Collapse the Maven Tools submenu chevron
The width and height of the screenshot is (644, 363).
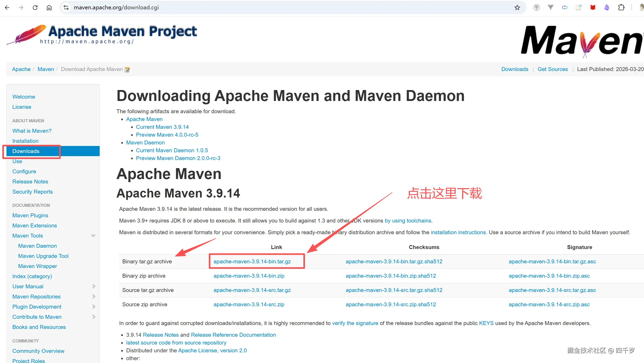pyautogui.click(x=93, y=236)
